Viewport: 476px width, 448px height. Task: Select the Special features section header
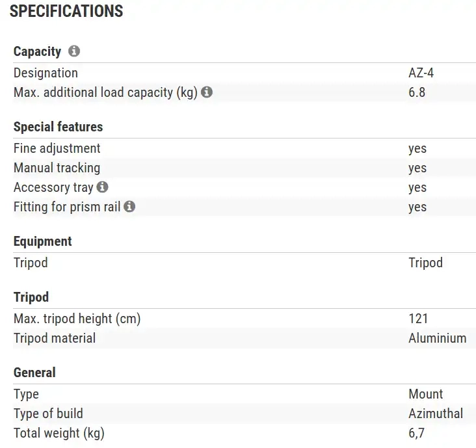pos(58,127)
